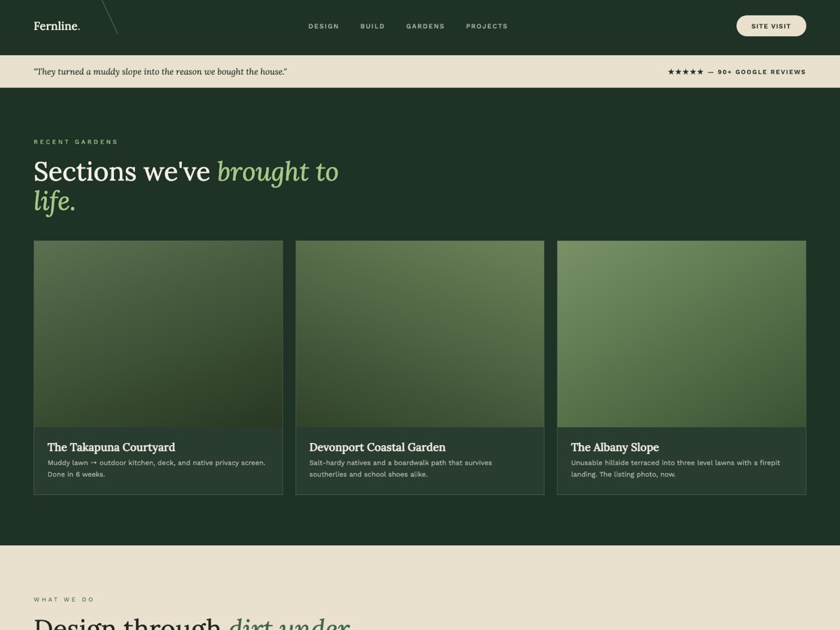The height and width of the screenshot is (630, 840).
Task: Open The Albany Slope image
Action: coord(682,334)
